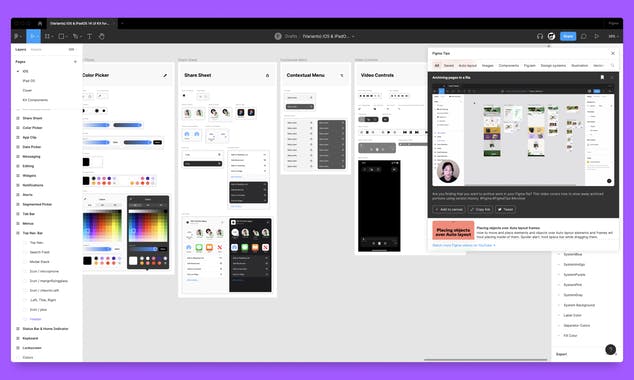Click the share icon on Share Sheet card
Image resolution: width=634 pixels, height=380 pixels.
click(267, 76)
